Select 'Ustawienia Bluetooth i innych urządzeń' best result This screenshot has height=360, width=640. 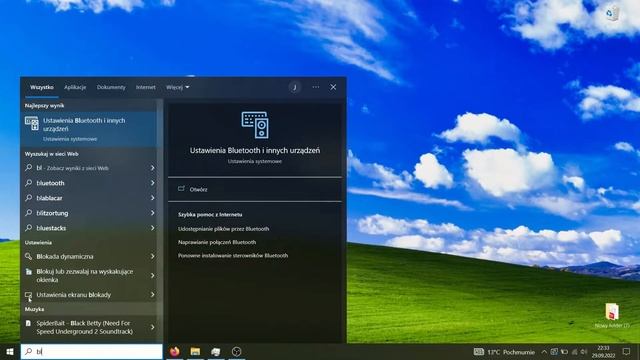pyautogui.click(x=89, y=129)
